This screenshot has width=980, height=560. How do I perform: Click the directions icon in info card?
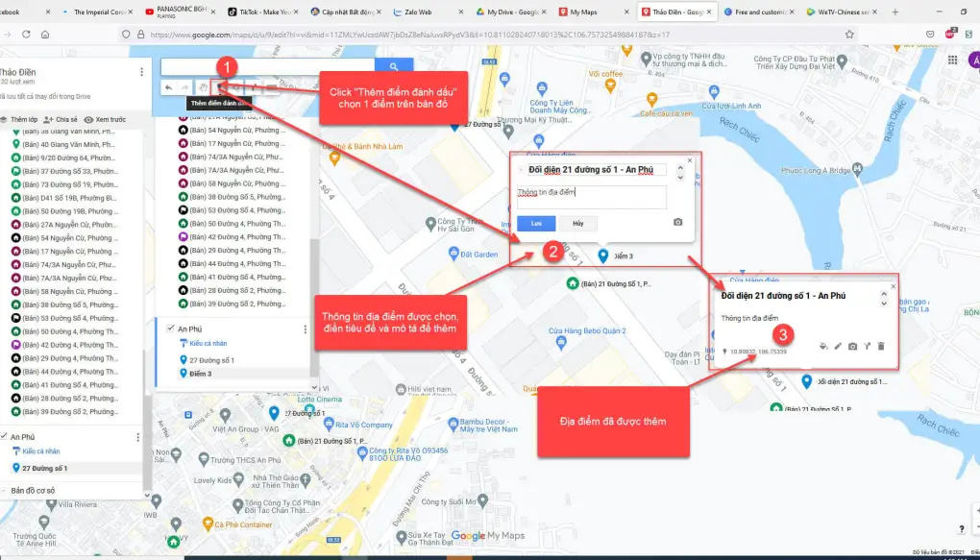click(x=866, y=346)
